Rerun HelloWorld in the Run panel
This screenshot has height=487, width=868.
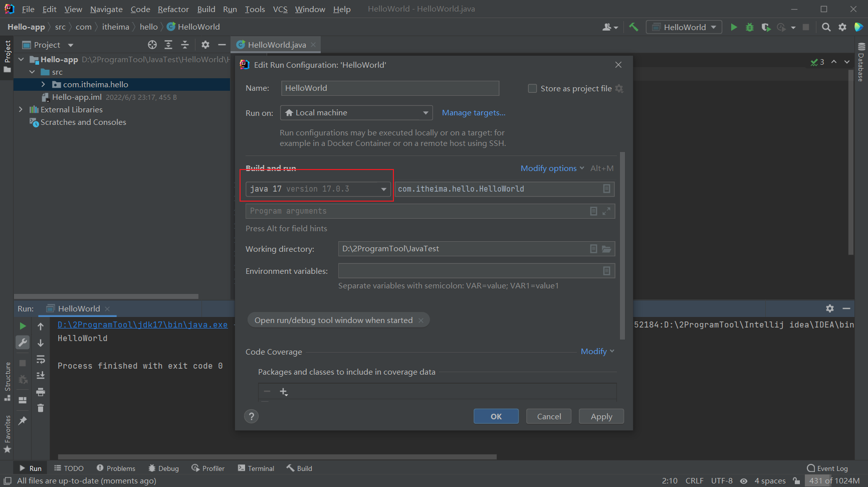pos(23,326)
